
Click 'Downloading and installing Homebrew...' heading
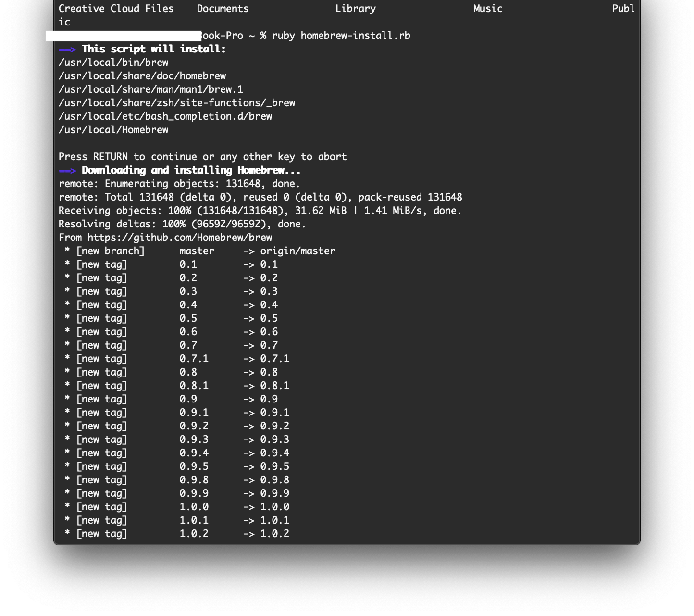point(191,170)
